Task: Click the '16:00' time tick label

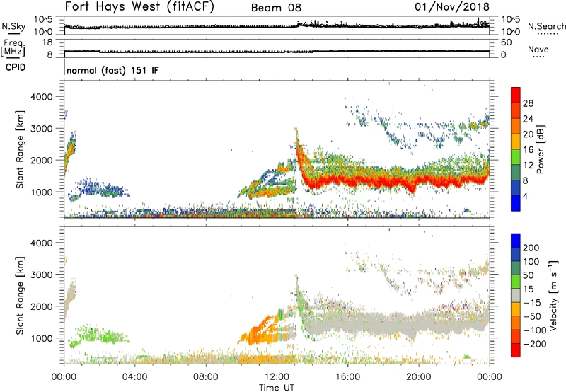Action: 347,377
